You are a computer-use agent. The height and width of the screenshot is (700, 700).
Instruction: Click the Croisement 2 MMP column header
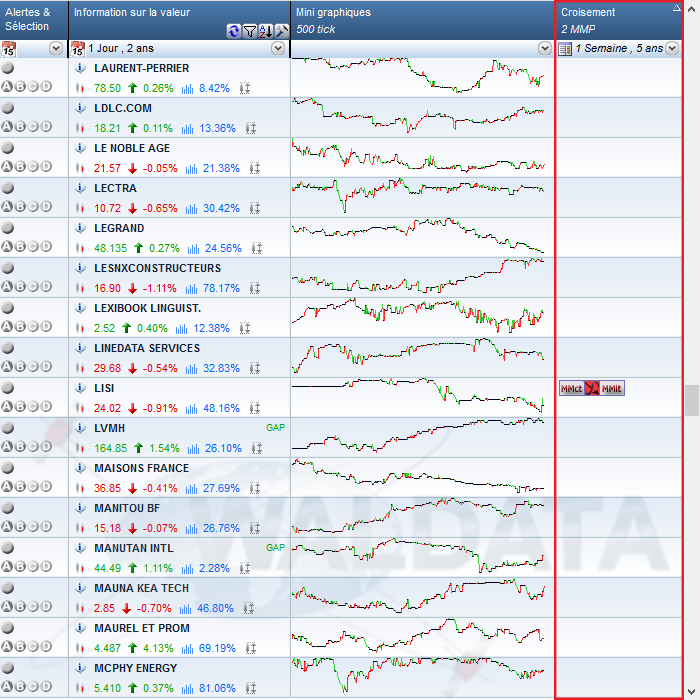619,20
